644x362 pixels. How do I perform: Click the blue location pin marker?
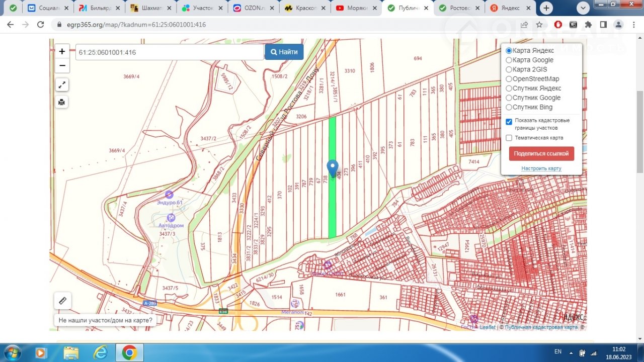point(332,168)
